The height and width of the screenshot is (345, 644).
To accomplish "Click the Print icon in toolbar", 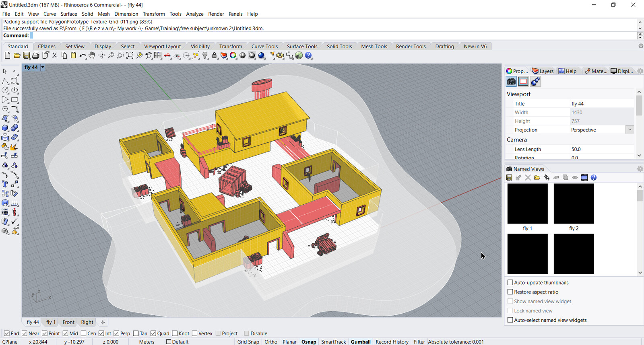I will pyautogui.click(x=36, y=55).
